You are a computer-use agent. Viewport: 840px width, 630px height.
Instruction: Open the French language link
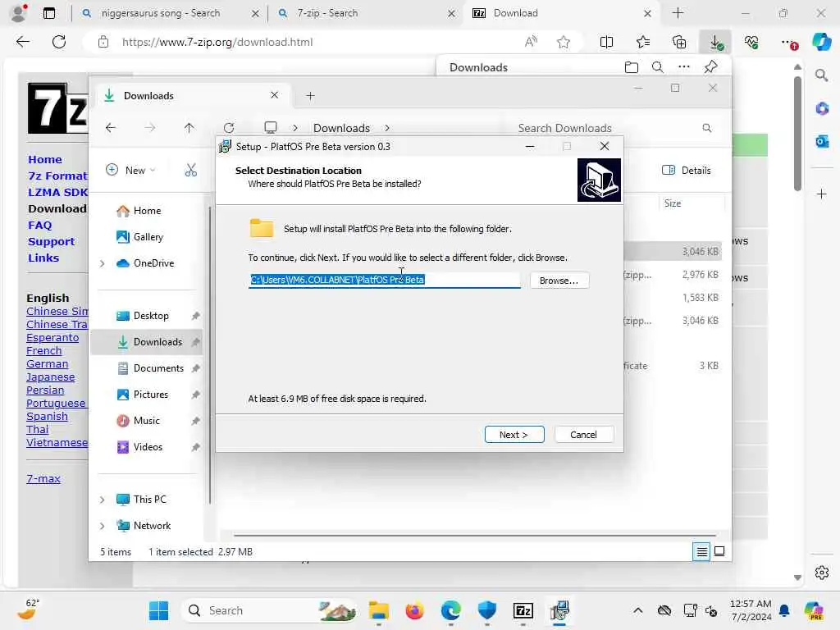[x=44, y=350]
